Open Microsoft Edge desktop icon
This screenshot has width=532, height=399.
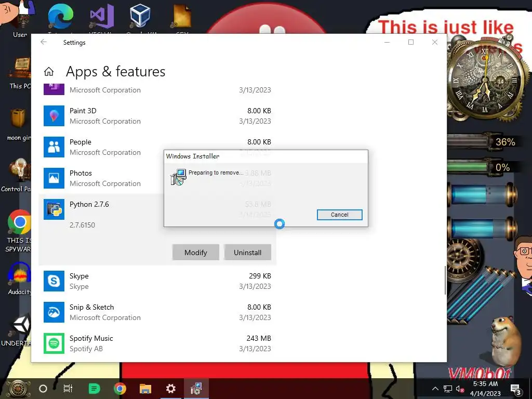pos(61,16)
